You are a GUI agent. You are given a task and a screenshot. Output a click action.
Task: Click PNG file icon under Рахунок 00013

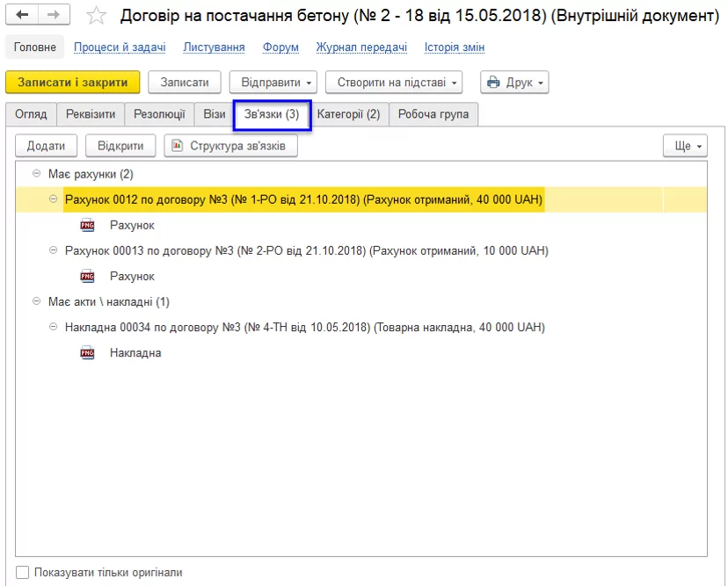87,277
